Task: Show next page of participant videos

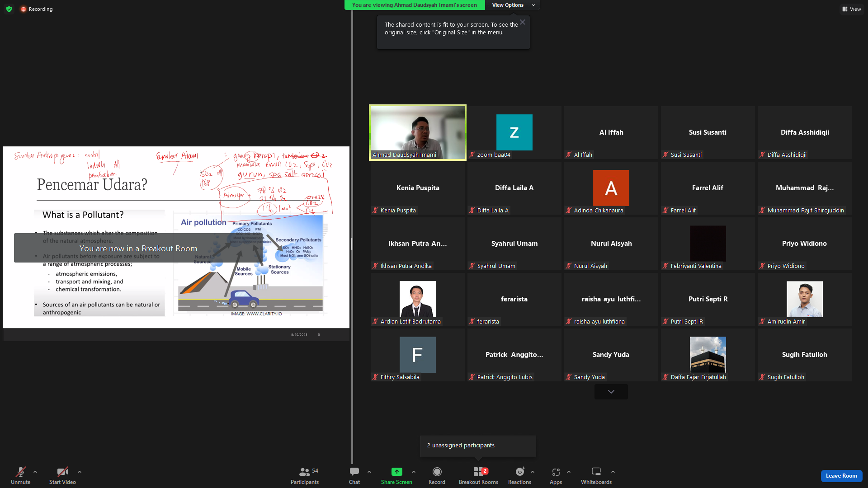Action: [611, 392]
